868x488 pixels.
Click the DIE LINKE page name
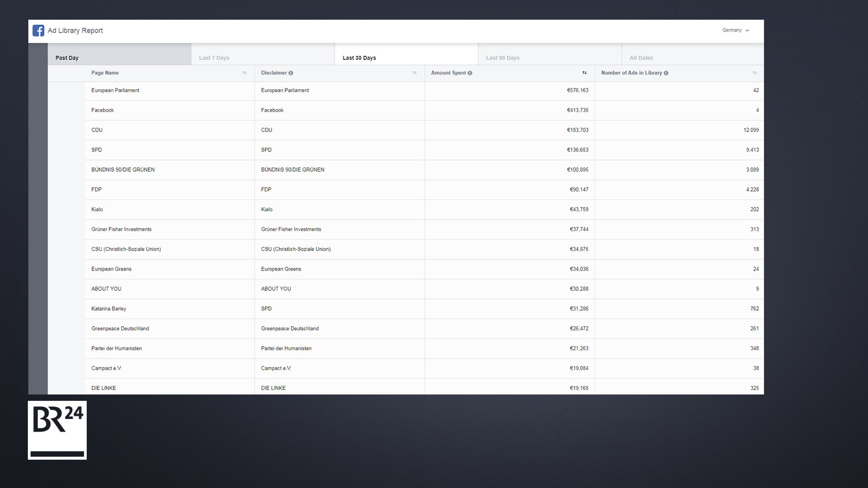point(104,388)
